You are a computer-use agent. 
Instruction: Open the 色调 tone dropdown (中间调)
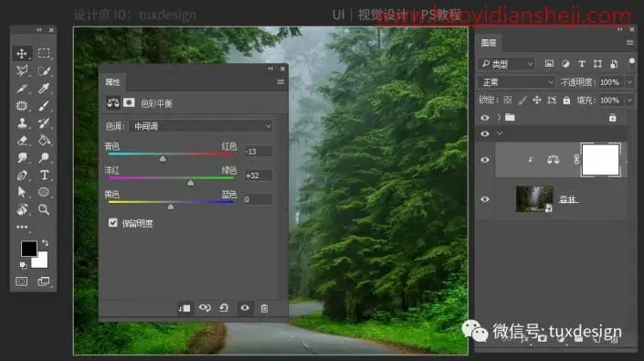(201, 126)
